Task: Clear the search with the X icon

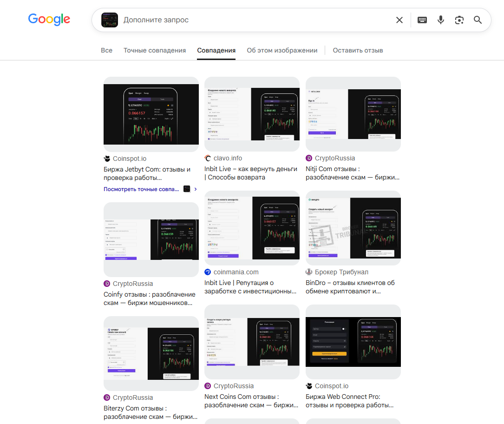Action: [x=399, y=20]
